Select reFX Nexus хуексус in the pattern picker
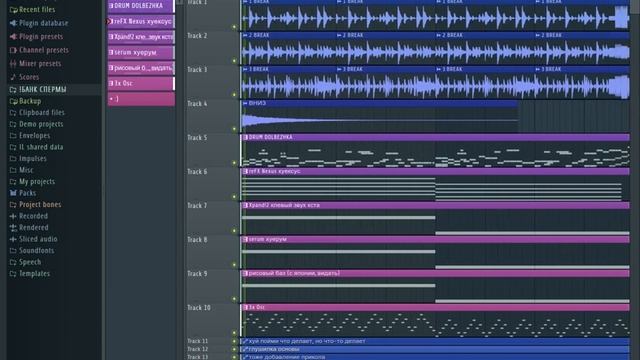The image size is (640, 360). 141,21
